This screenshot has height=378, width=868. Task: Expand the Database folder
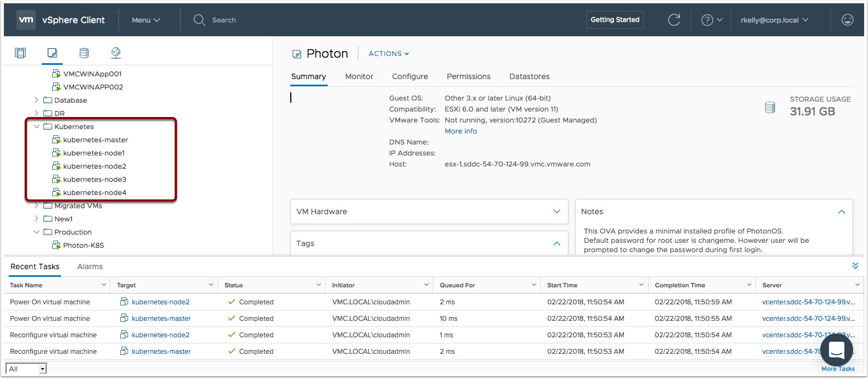pos(36,100)
